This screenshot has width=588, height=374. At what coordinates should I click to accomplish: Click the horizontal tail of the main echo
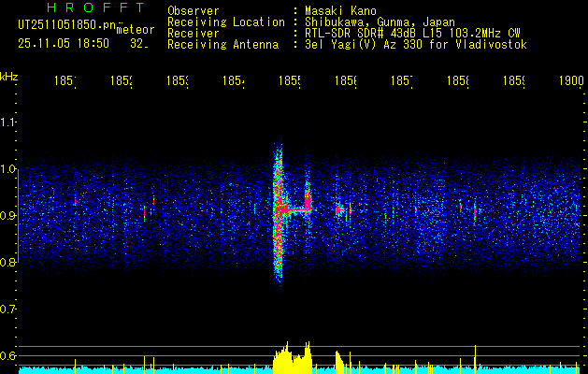tap(297, 210)
